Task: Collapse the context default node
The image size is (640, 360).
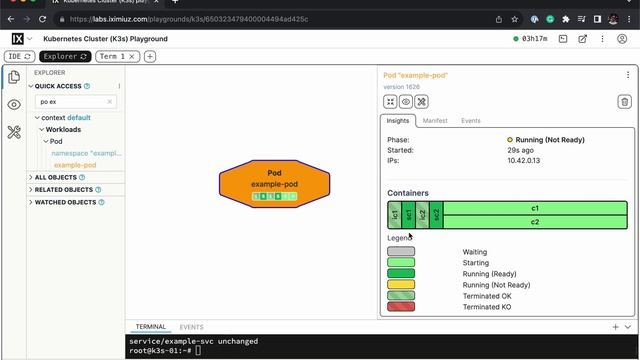Action: coord(38,118)
